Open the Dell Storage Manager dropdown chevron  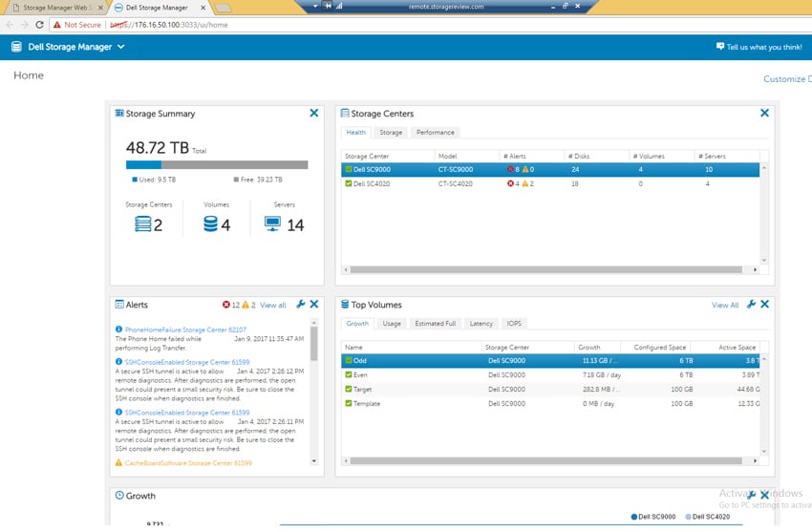tap(121, 47)
